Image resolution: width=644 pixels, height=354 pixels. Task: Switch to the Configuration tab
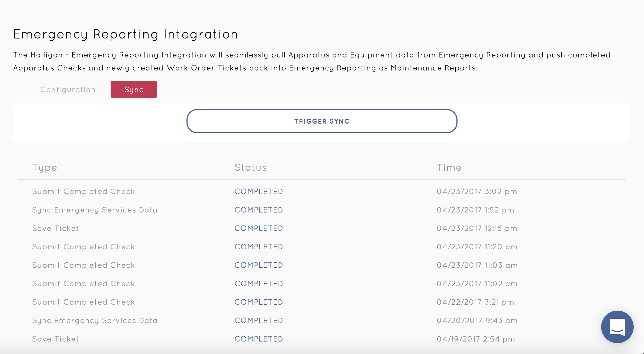click(x=68, y=89)
